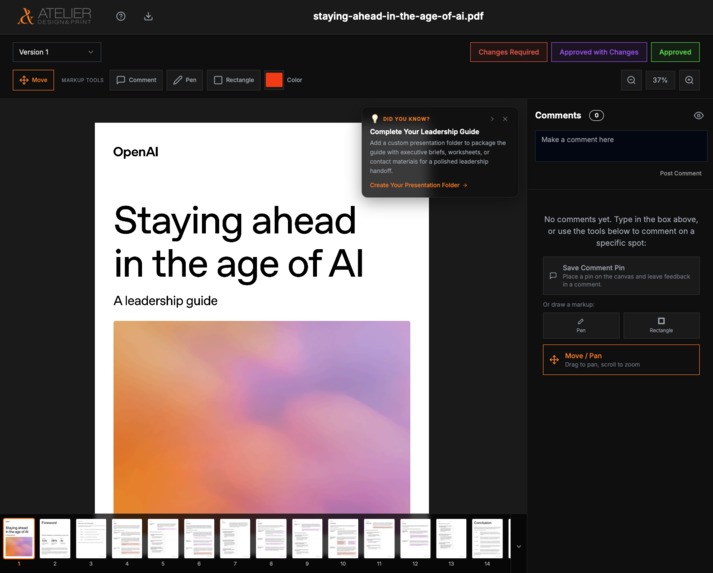Image resolution: width=713 pixels, height=573 pixels.
Task: Open page 4 thumbnail
Action: (x=127, y=539)
